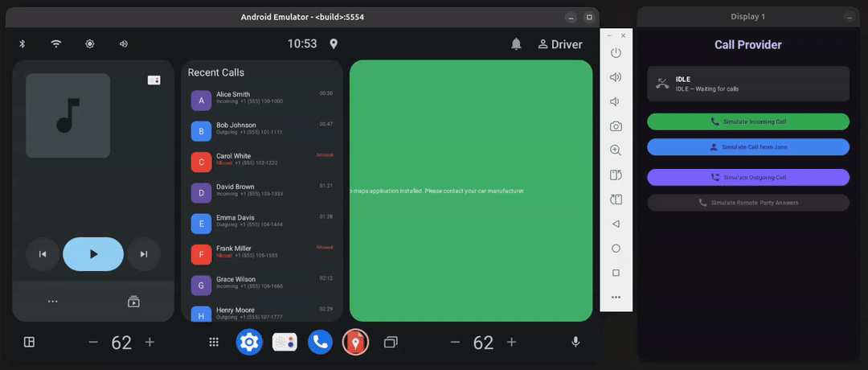
Task: Tap the speaker sound icon beside brightness
Action: [124, 43]
